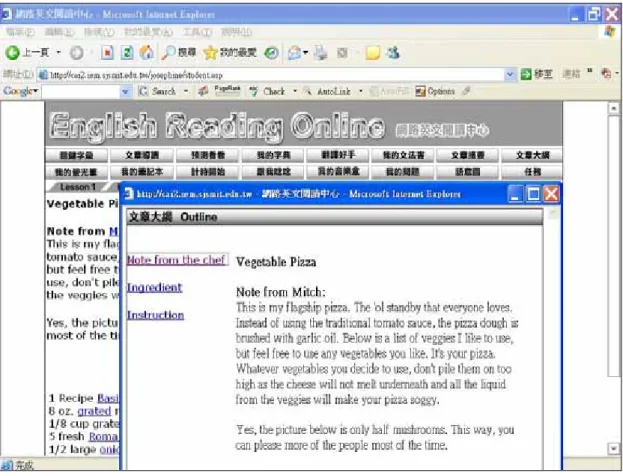Click the 我的音樂盒 music box button
The image size is (623, 476).
click(x=339, y=172)
